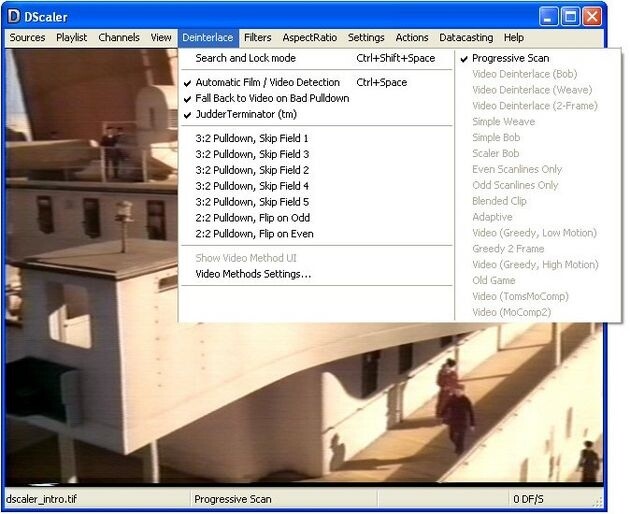Select 2:2 Pulldown, Flip on Even
The width and height of the screenshot is (630, 514).
254,234
